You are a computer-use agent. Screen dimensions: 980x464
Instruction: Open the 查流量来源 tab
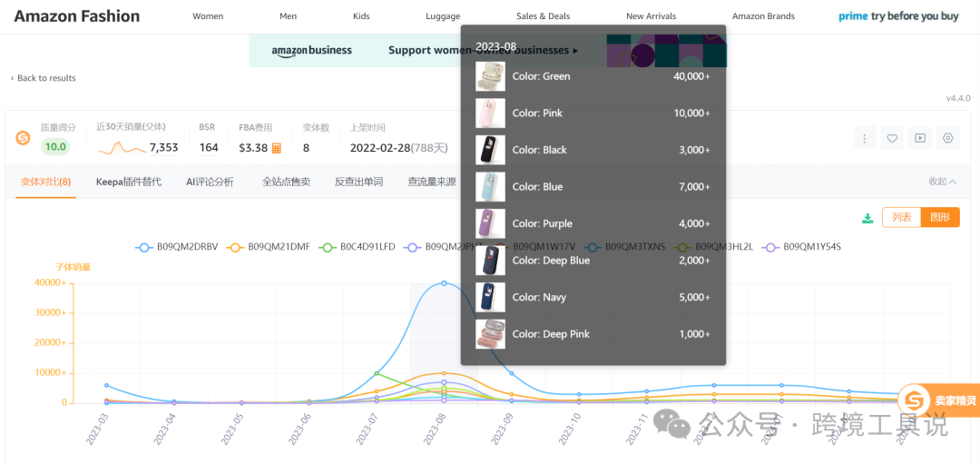pyautogui.click(x=432, y=182)
